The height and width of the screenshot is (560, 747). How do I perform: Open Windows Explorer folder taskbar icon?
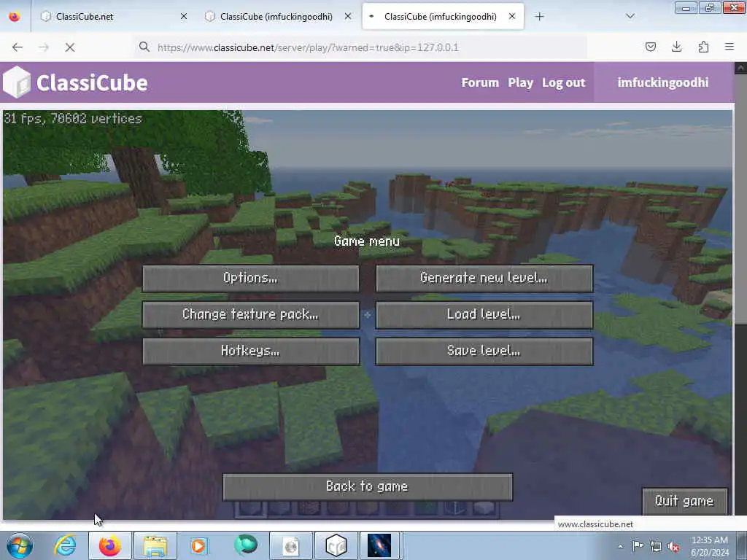pyautogui.click(x=155, y=545)
